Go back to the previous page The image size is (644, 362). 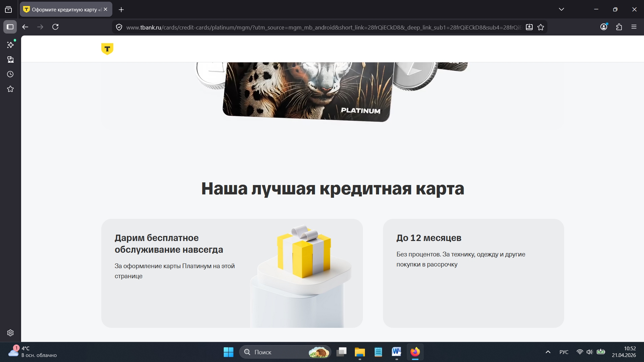[x=25, y=27]
